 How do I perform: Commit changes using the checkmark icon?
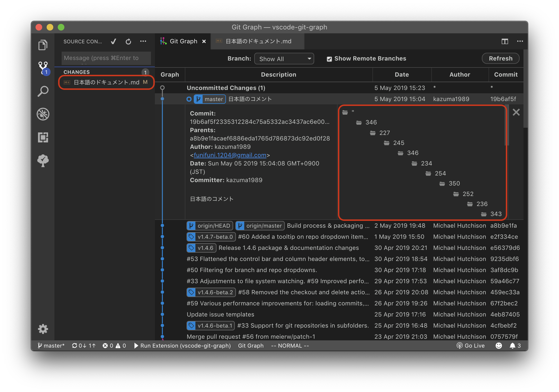(x=113, y=41)
